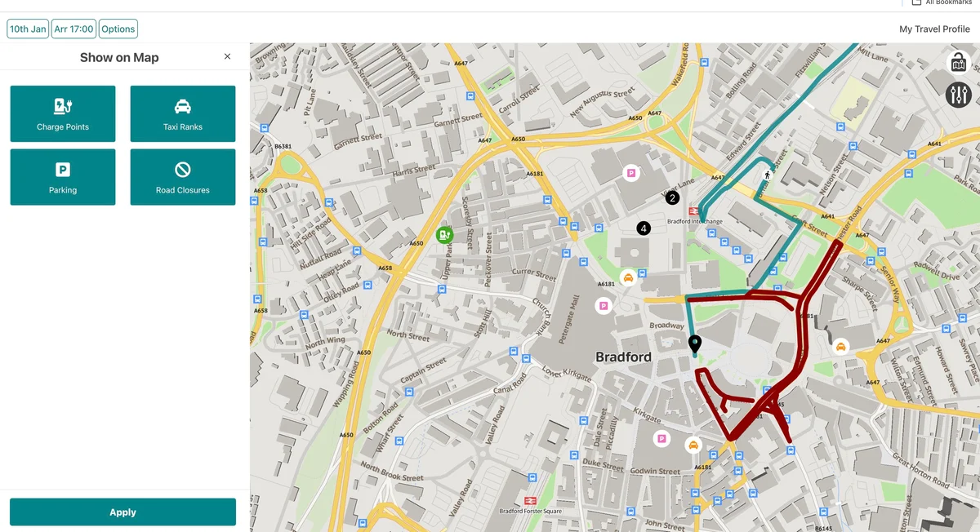Open the map filter sliders icon
The width and height of the screenshot is (980, 532).
click(959, 94)
